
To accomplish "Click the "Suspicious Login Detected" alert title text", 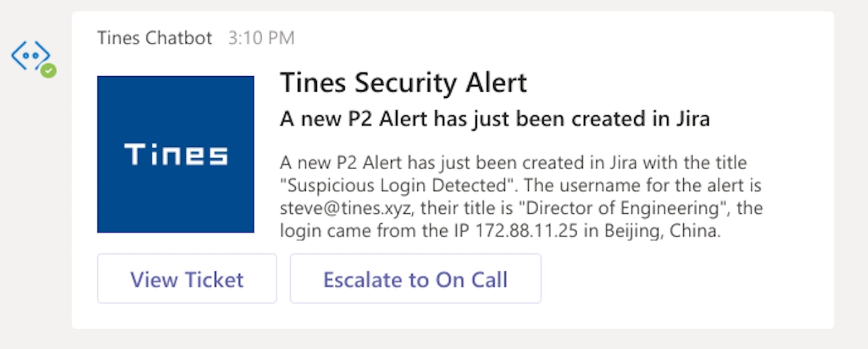I will [x=398, y=186].
